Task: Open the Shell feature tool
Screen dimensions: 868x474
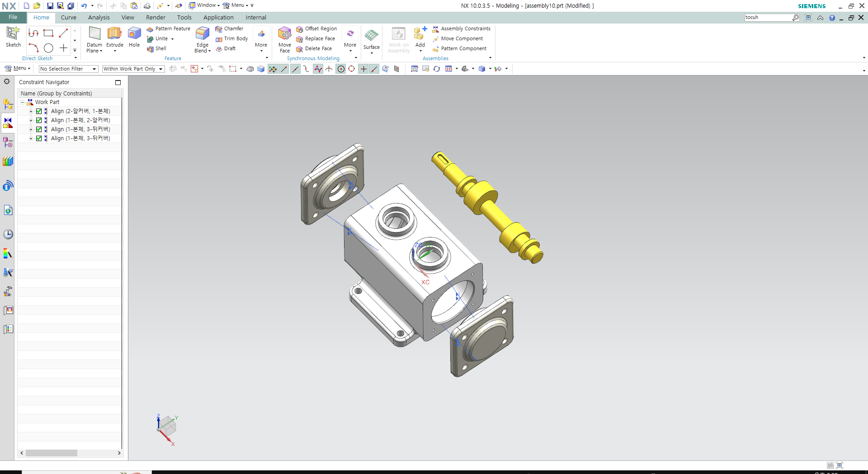Action: click(156, 49)
